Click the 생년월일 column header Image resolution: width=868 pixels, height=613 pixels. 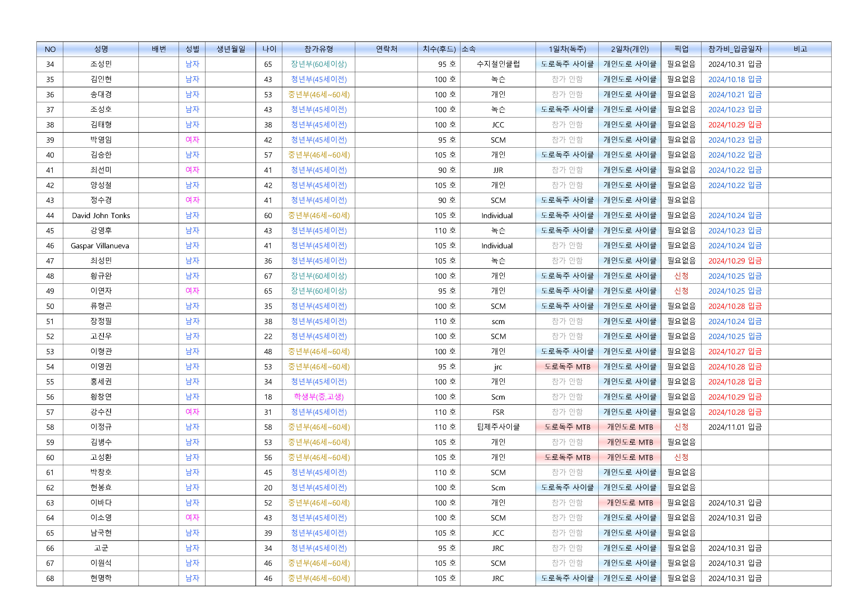pyautogui.click(x=231, y=49)
